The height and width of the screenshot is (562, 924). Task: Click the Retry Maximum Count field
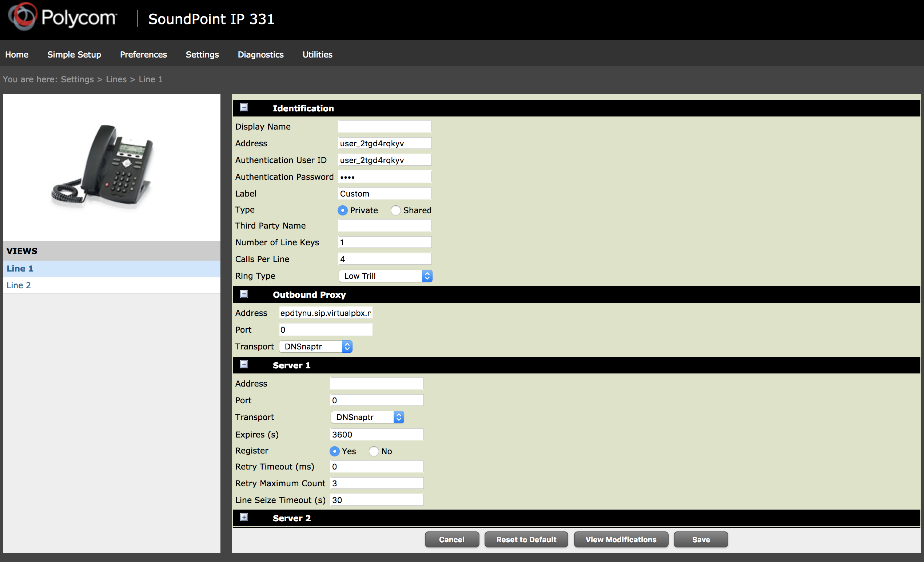(x=377, y=483)
